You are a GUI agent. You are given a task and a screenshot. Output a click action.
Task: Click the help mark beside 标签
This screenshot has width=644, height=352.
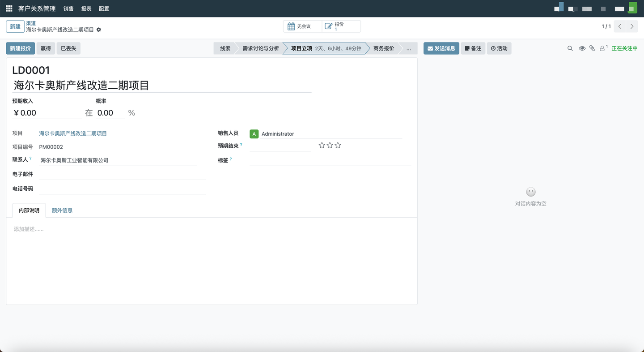click(x=231, y=159)
